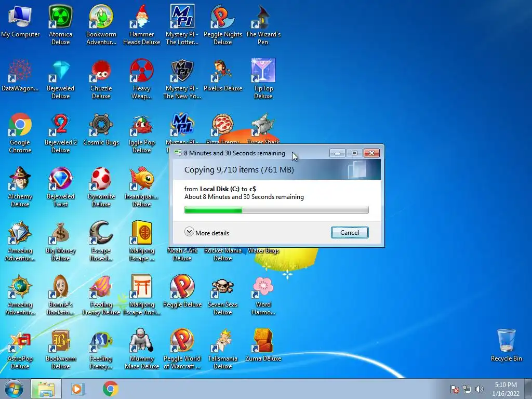The height and width of the screenshot is (399, 532).
Task: Select the second Amazing Adventures globe compass icon
Action: click(20, 295)
